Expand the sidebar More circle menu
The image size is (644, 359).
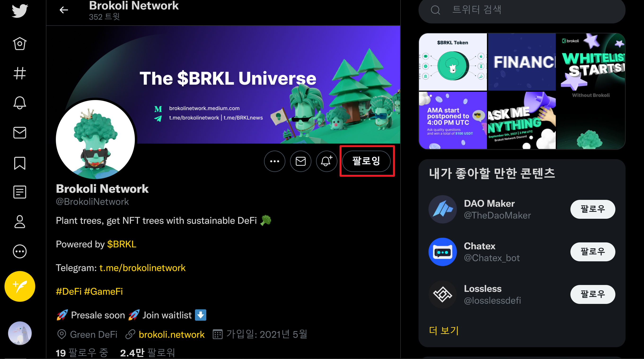[x=20, y=251]
